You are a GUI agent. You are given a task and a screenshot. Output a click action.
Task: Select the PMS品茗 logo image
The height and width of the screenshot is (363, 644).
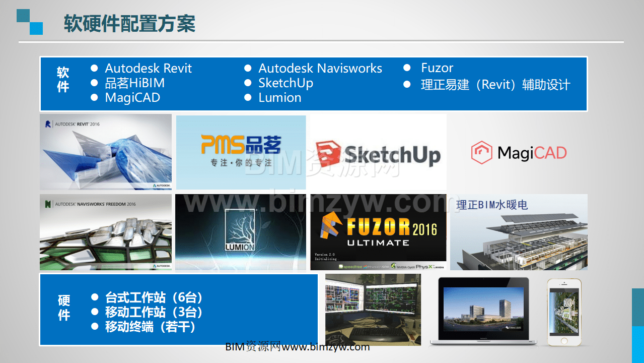(x=241, y=152)
